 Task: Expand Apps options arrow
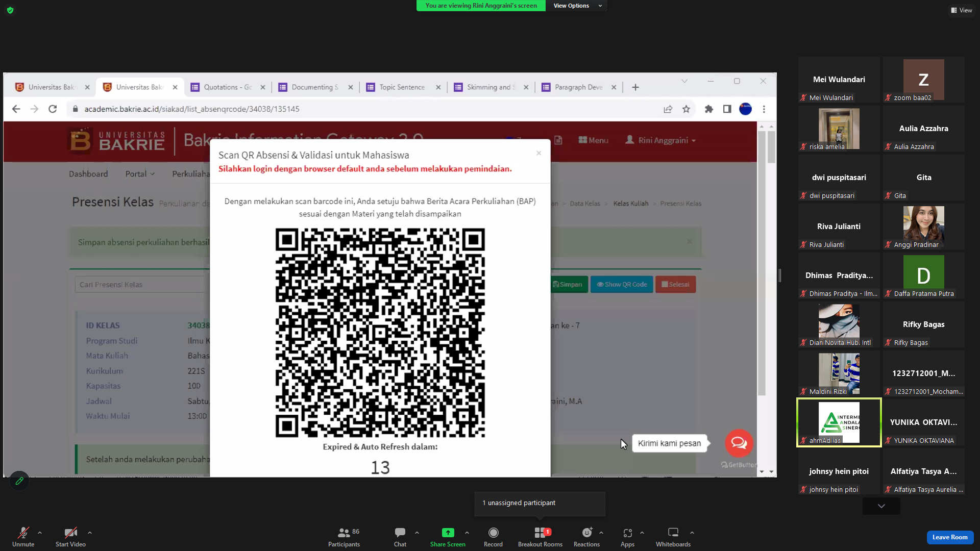(x=642, y=533)
